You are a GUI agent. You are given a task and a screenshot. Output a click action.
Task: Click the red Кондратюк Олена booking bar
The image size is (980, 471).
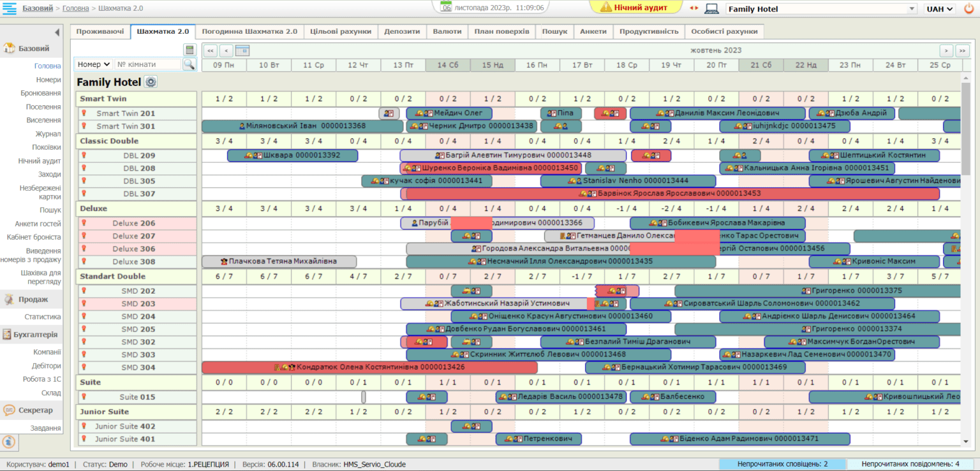point(369,367)
